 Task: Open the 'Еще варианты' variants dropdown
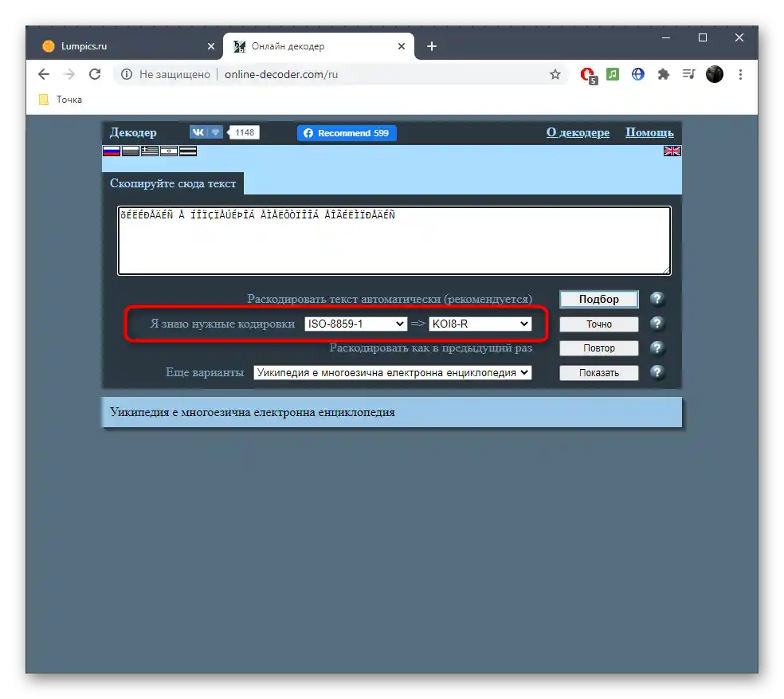point(393,373)
